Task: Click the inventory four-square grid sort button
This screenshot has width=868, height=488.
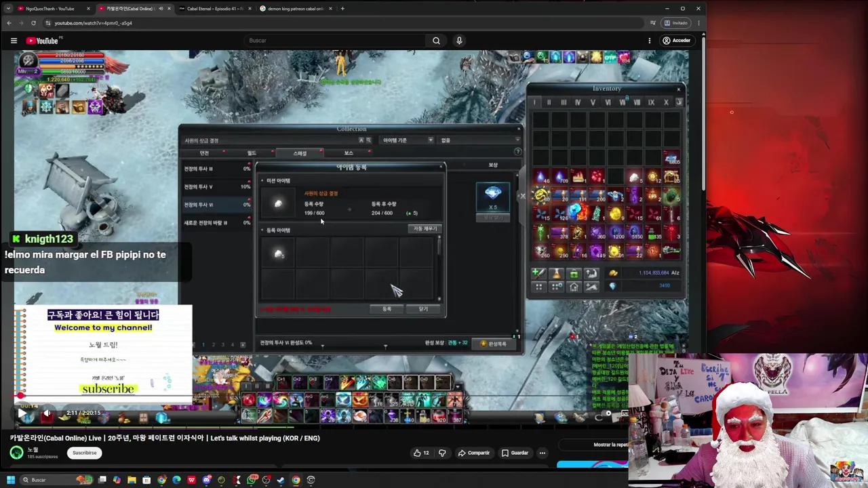Action: pyautogui.click(x=538, y=287)
